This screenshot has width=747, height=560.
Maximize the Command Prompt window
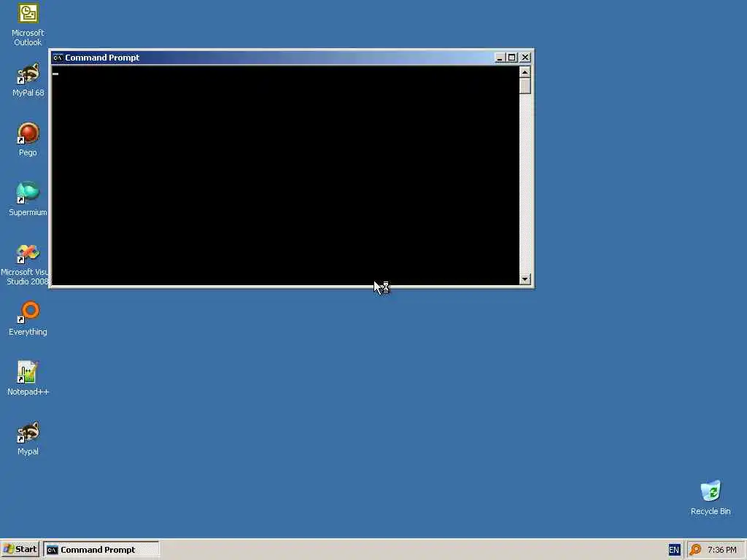tap(511, 58)
